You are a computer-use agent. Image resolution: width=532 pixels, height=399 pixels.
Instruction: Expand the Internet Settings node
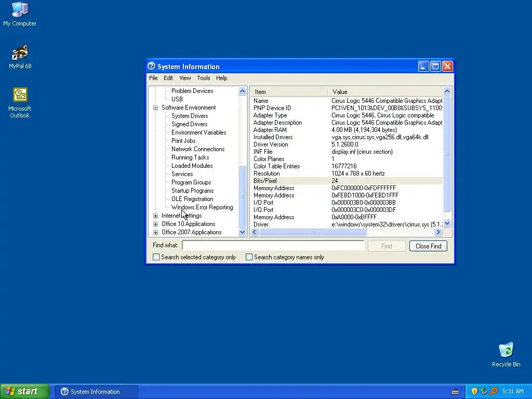(155, 216)
